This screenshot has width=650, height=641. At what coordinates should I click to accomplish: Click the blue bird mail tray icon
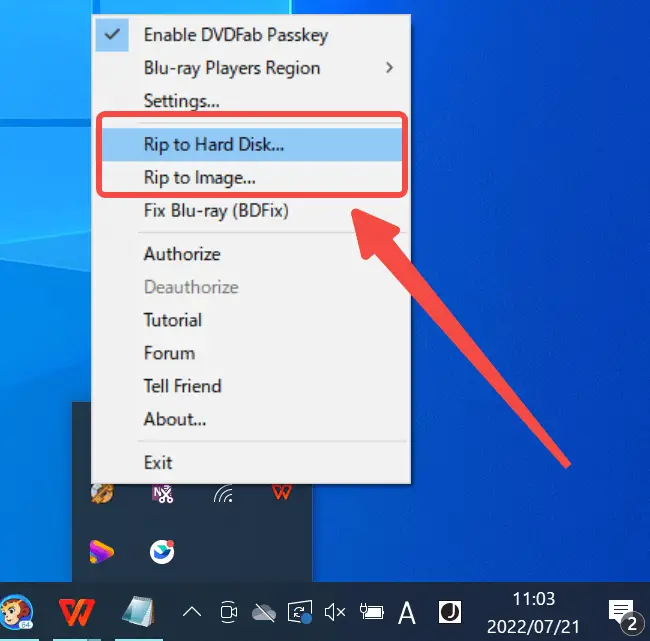(162, 551)
